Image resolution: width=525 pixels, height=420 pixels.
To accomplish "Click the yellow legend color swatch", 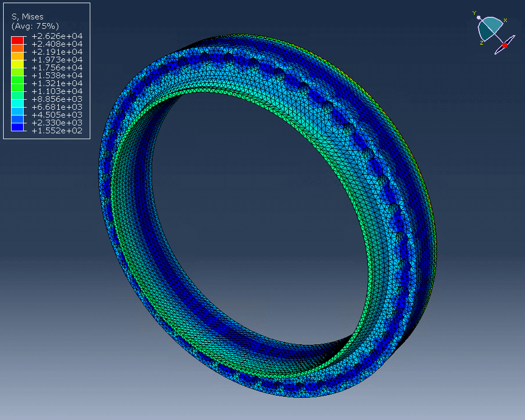I will 17,64.
